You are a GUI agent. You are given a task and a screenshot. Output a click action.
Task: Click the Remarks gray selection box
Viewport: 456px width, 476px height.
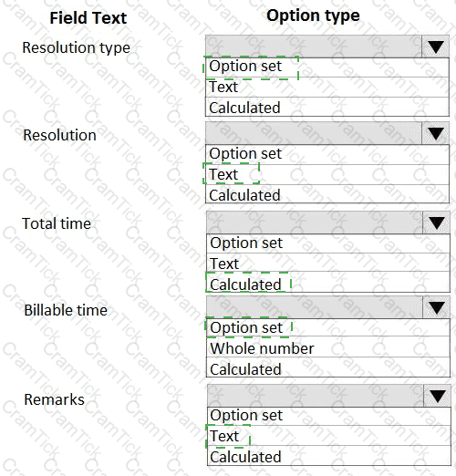[x=316, y=396]
